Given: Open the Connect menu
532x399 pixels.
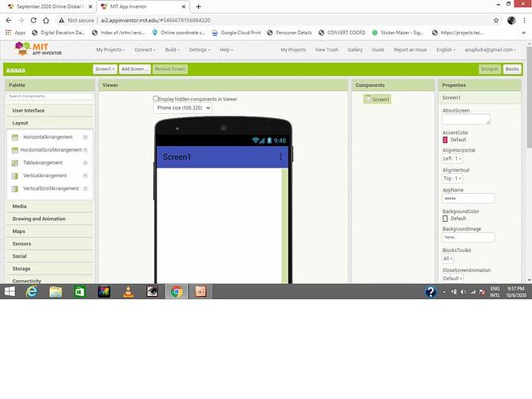Looking at the screenshot, I should click(x=145, y=49).
